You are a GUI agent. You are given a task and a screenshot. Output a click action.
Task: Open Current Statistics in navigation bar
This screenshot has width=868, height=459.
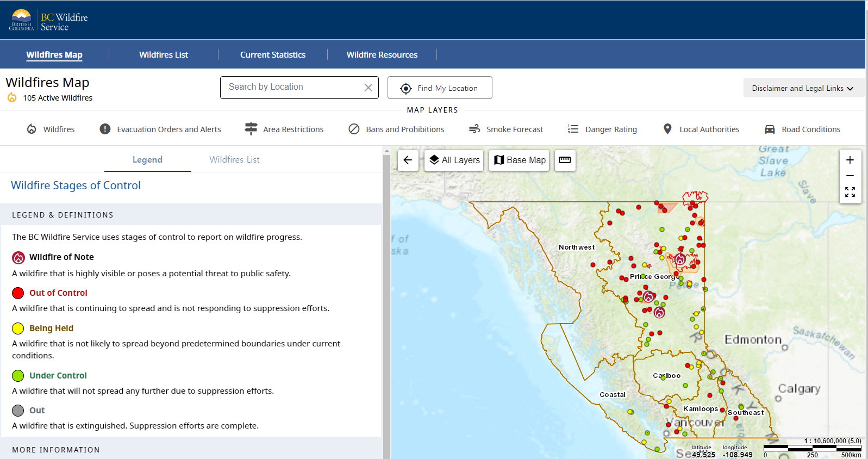(x=273, y=55)
